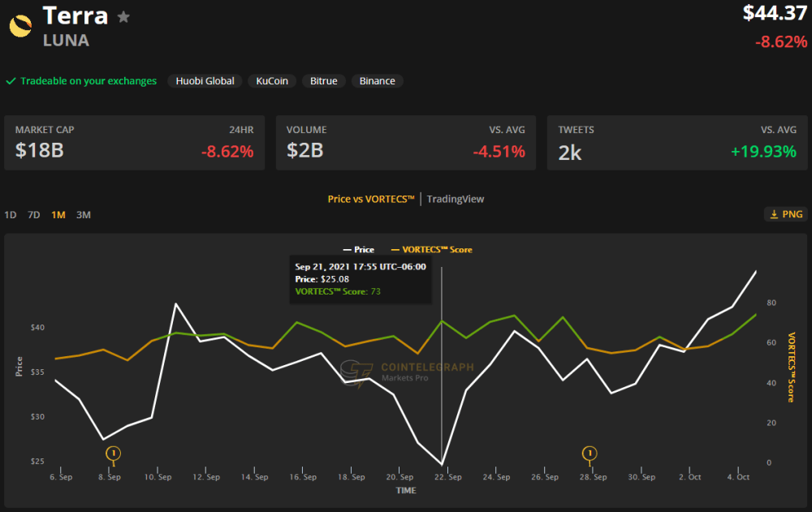Image resolution: width=812 pixels, height=512 pixels.
Task: Click the Terra LUNA coin logo
Action: point(21,26)
